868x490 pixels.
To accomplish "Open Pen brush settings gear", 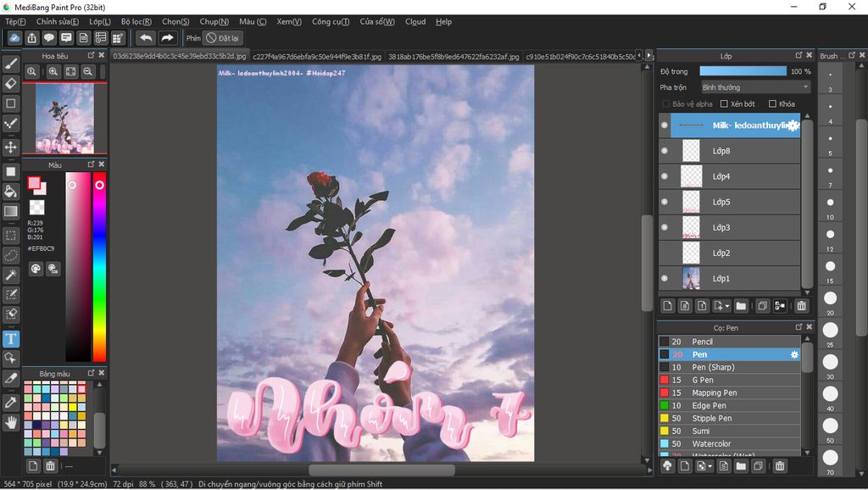I will coord(794,354).
